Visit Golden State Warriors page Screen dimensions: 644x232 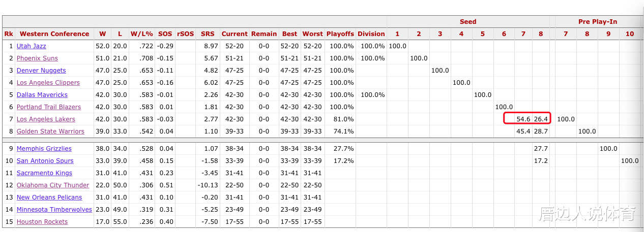point(50,131)
